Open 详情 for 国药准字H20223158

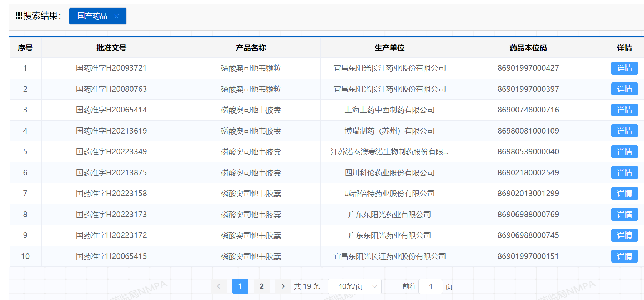pos(624,194)
